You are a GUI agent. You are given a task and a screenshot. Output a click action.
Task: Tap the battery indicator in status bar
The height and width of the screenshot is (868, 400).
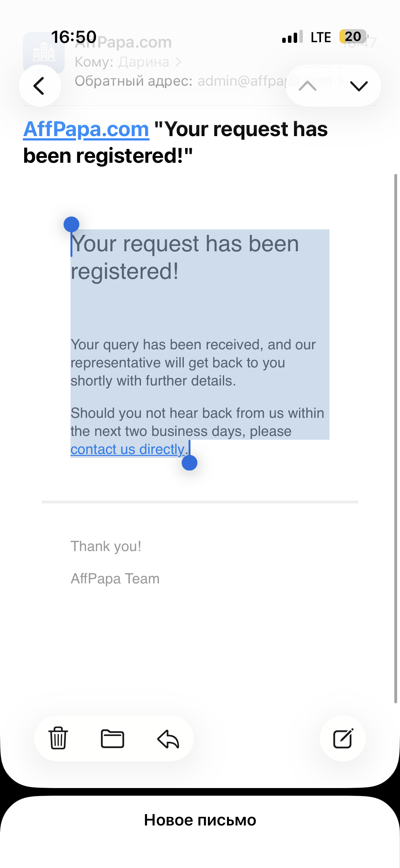click(353, 36)
